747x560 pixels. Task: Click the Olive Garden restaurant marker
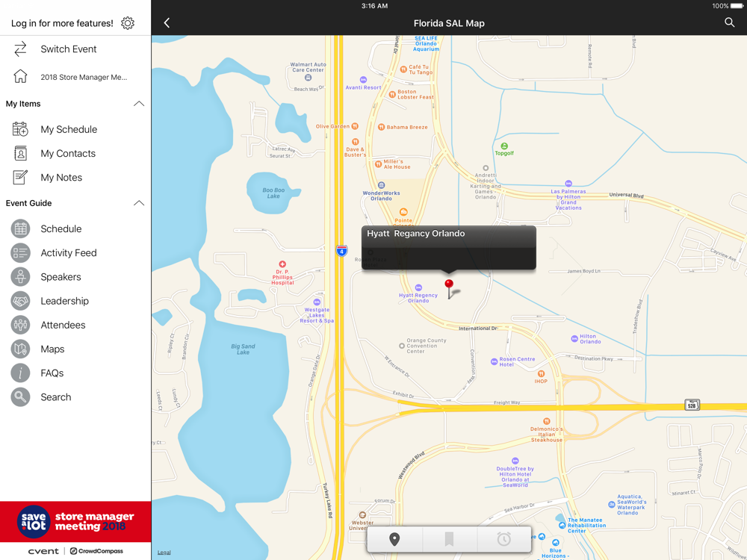[355, 126]
